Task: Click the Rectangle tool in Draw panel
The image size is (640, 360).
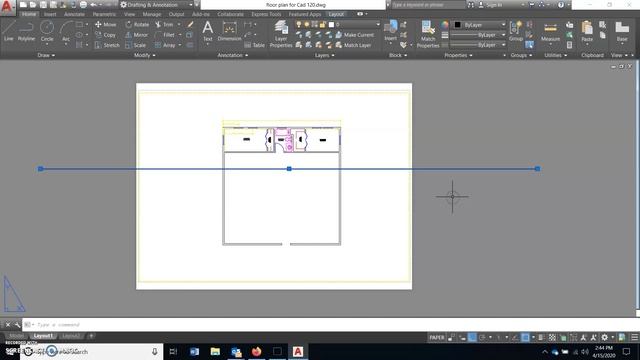Action: (x=79, y=24)
